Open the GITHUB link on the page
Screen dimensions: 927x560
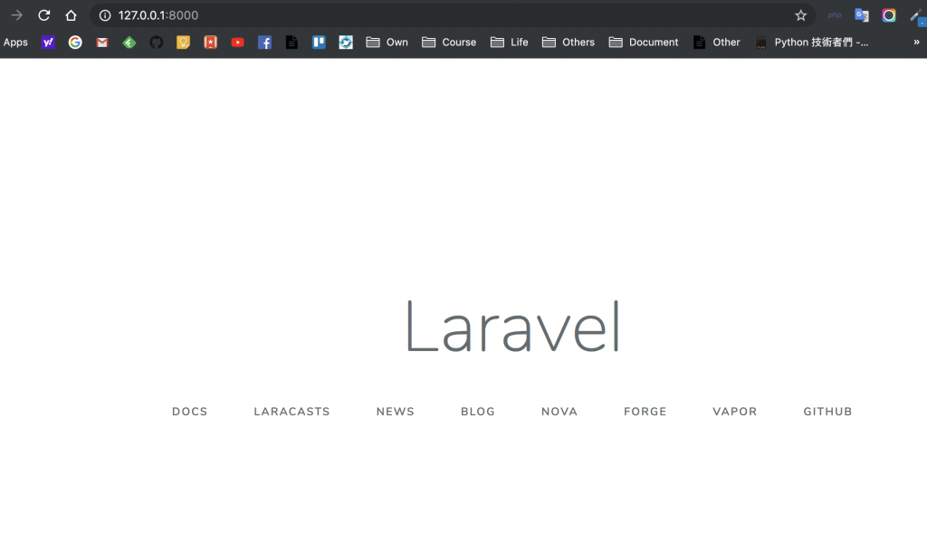(827, 411)
